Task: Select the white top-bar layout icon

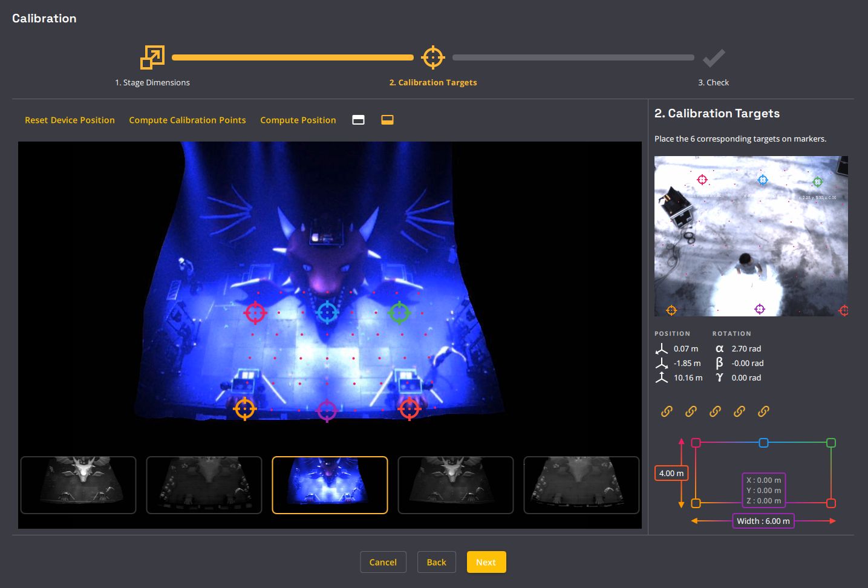Action: pyautogui.click(x=358, y=120)
